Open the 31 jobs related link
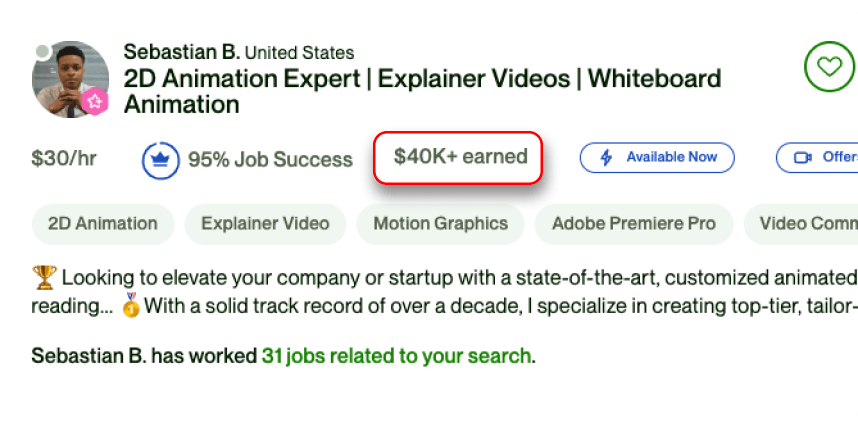858x427 pixels. pyautogui.click(x=396, y=355)
